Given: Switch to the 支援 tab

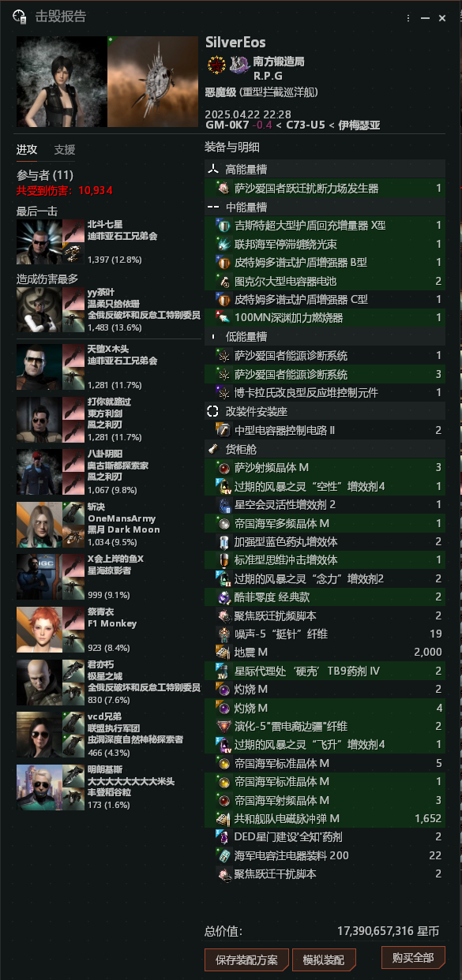Looking at the screenshot, I should pyautogui.click(x=65, y=150).
